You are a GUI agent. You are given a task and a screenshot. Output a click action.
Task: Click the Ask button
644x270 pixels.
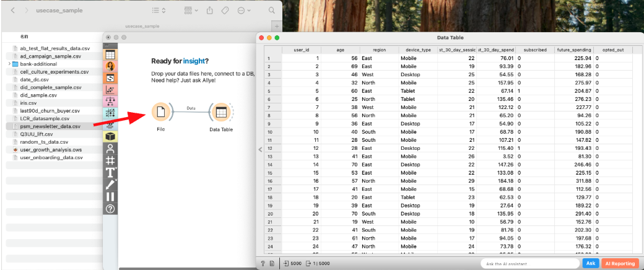point(591,263)
